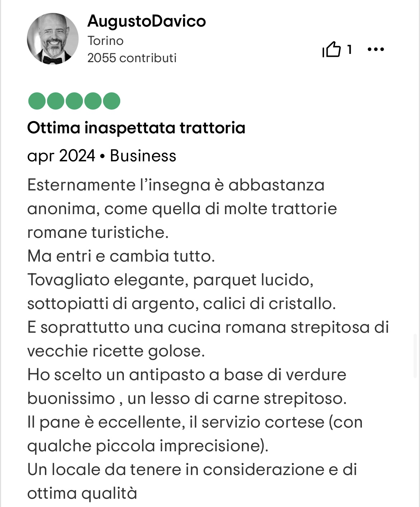Click the sentence starting 'Esternamente l'insegna'
Image resolution: width=420 pixels, height=507 pixels.
click(182, 208)
